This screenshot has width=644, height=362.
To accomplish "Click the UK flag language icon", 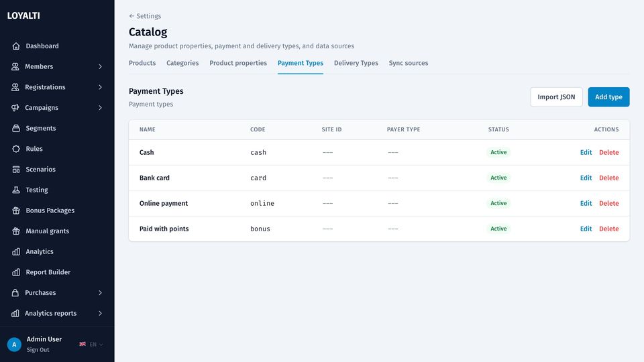I will point(83,344).
